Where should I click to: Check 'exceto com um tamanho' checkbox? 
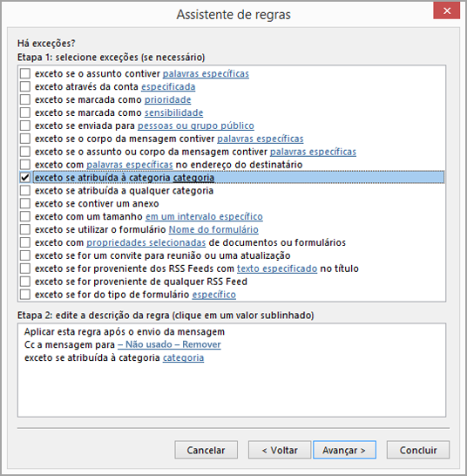(25, 216)
